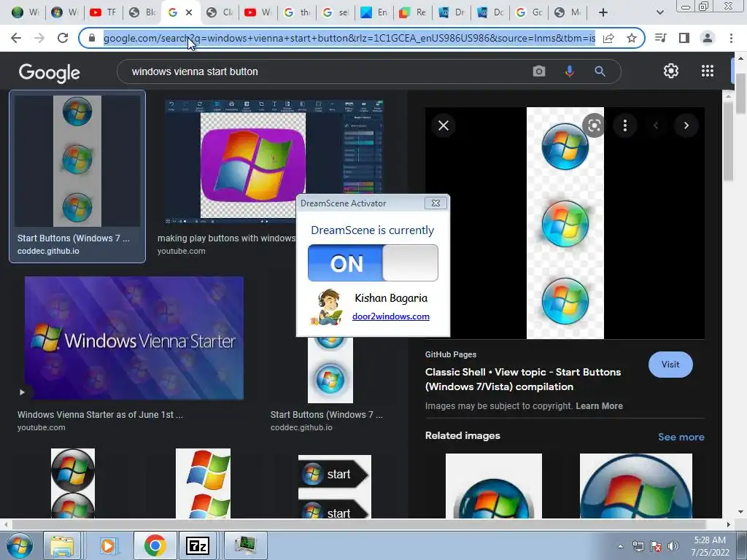Image resolution: width=747 pixels, height=560 pixels.
Task: Submit search with magnifier icon
Action: (x=600, y=71)
